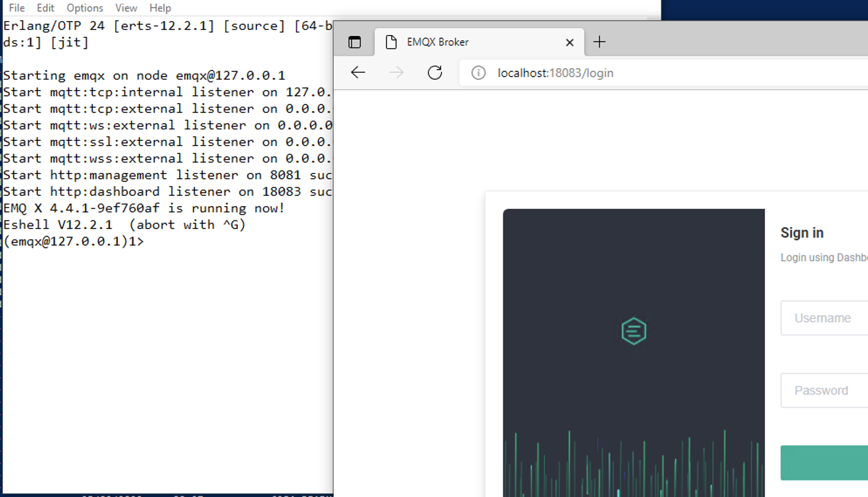
Task: Refresh the EMQX login page
Action: 435,72
